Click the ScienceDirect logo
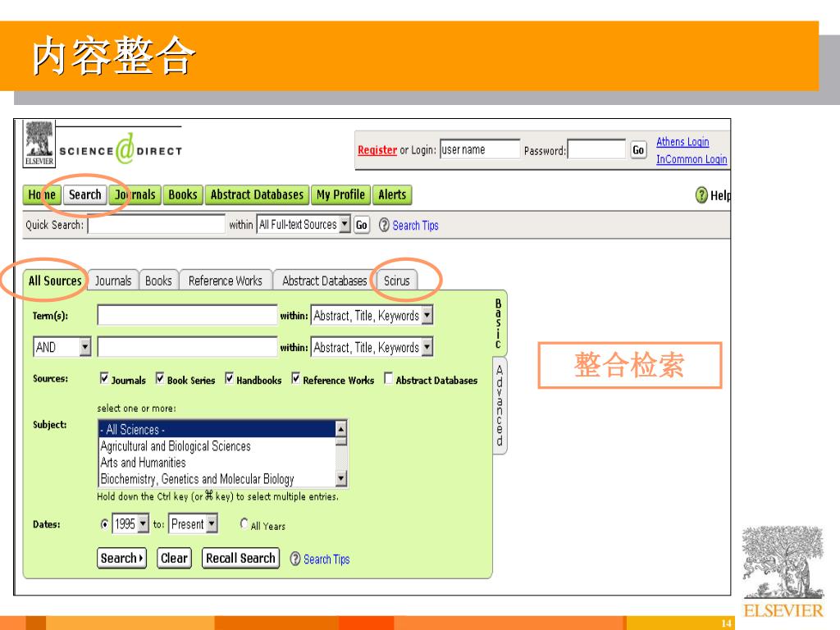 click(x=121, y=149)
